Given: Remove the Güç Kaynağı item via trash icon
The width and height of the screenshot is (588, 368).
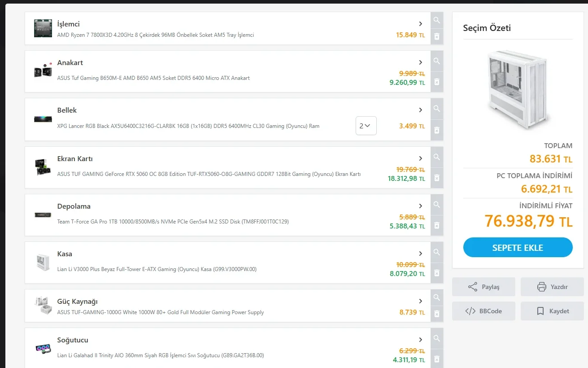Looking at the screenshot, I should coord(436,314).
